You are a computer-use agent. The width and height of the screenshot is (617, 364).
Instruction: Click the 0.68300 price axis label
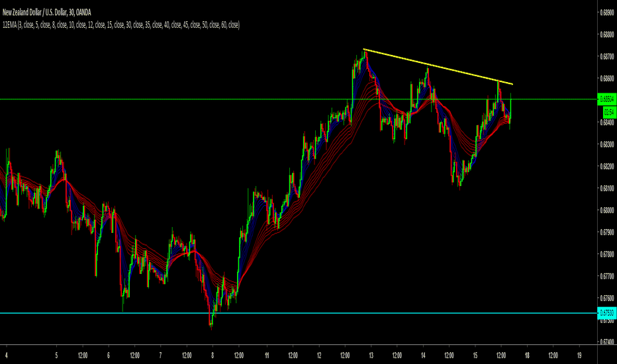pos(607,144)
